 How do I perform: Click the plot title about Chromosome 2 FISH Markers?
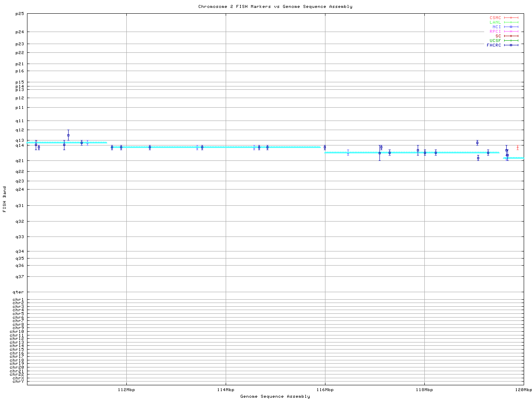(275, 7)
